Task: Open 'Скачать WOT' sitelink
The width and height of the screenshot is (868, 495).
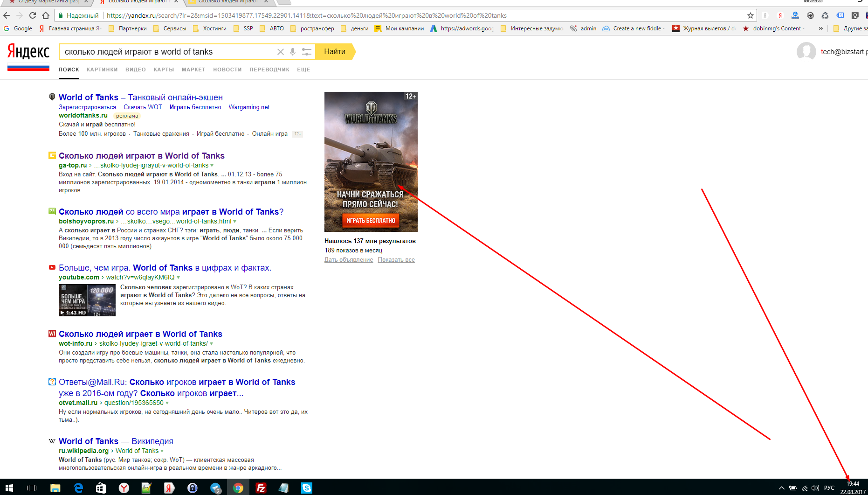Action: coord(143,107)
